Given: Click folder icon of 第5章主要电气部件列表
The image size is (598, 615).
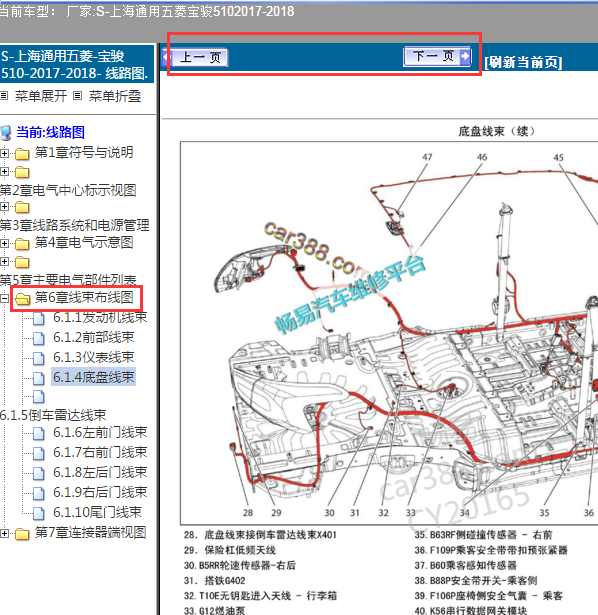Looking at the screenshot, I should [x=22, y=262].
